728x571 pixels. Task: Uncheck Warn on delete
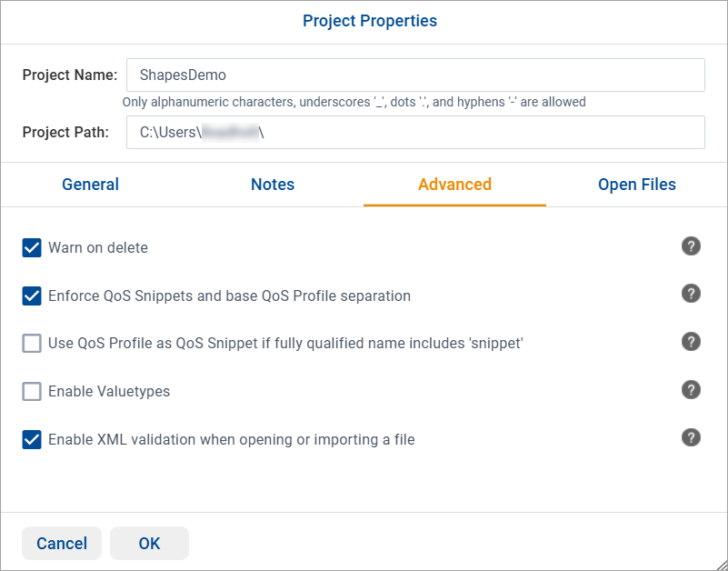tap(32, 246)
